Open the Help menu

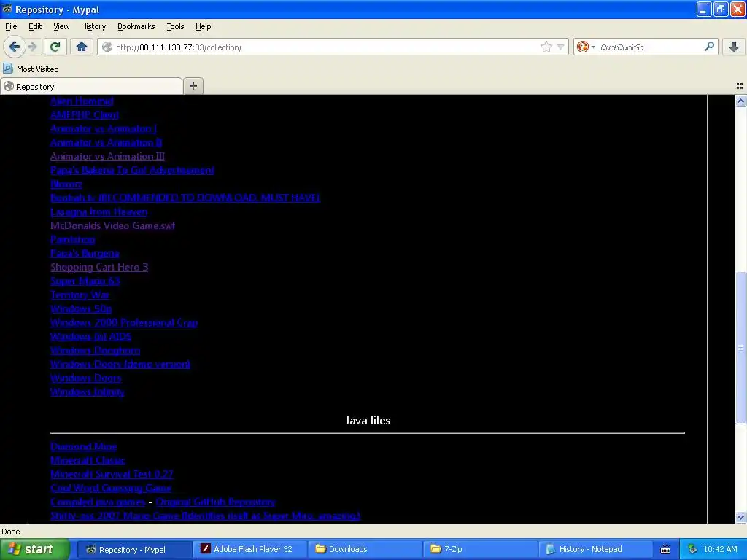204,26
